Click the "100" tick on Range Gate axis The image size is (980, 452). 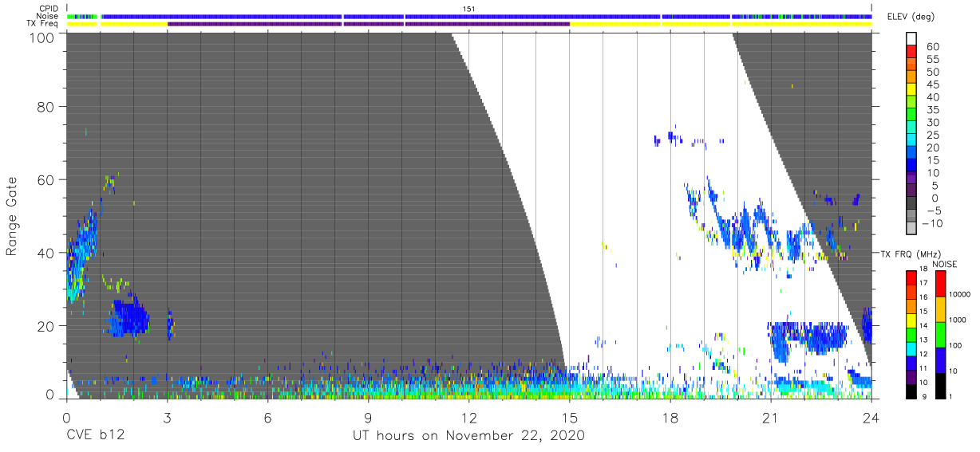point(41,37)
